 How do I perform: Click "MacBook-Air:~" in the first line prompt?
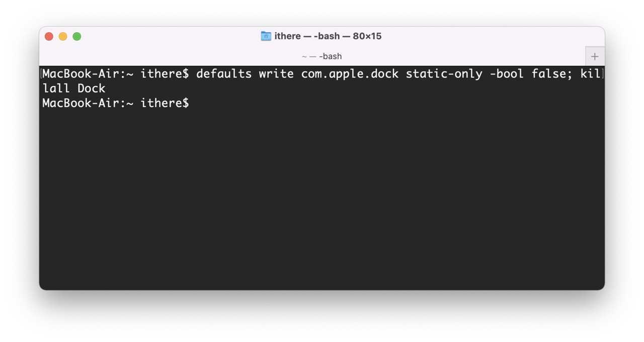(88, 74)
